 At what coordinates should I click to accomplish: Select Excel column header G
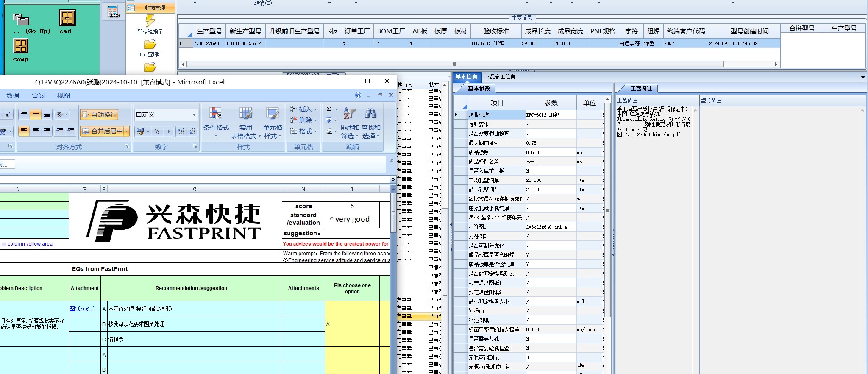tap(195, 189)
